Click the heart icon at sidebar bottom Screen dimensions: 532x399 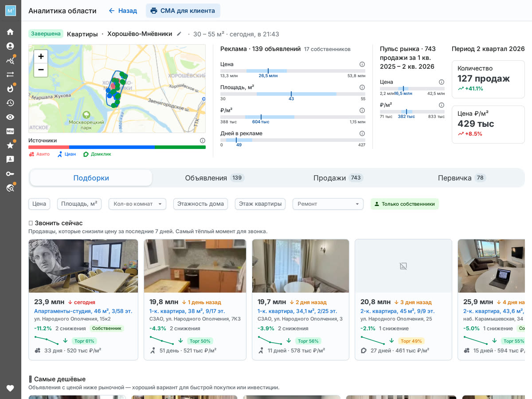tap(10, 388)
